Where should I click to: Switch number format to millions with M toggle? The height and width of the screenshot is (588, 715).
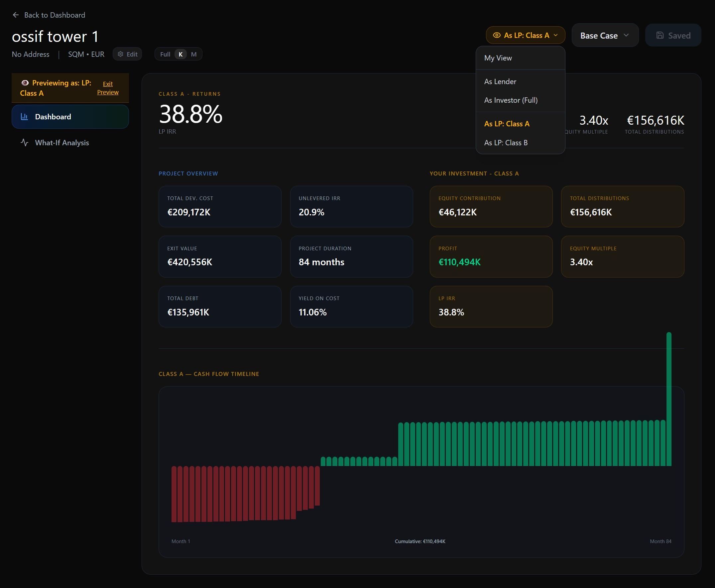[x=194, y=54]
